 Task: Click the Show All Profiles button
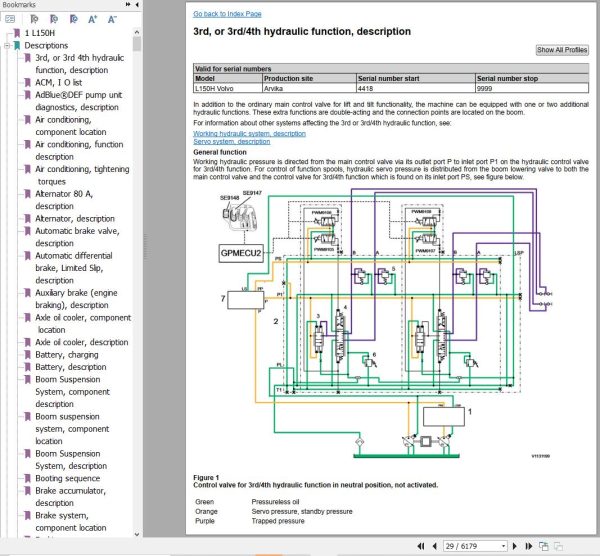562,50
